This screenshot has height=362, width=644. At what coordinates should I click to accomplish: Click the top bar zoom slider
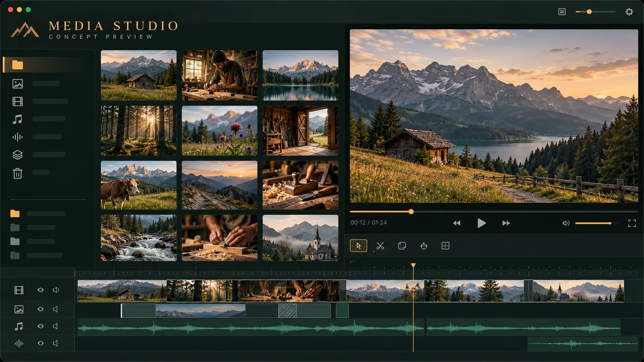[595, 12]
